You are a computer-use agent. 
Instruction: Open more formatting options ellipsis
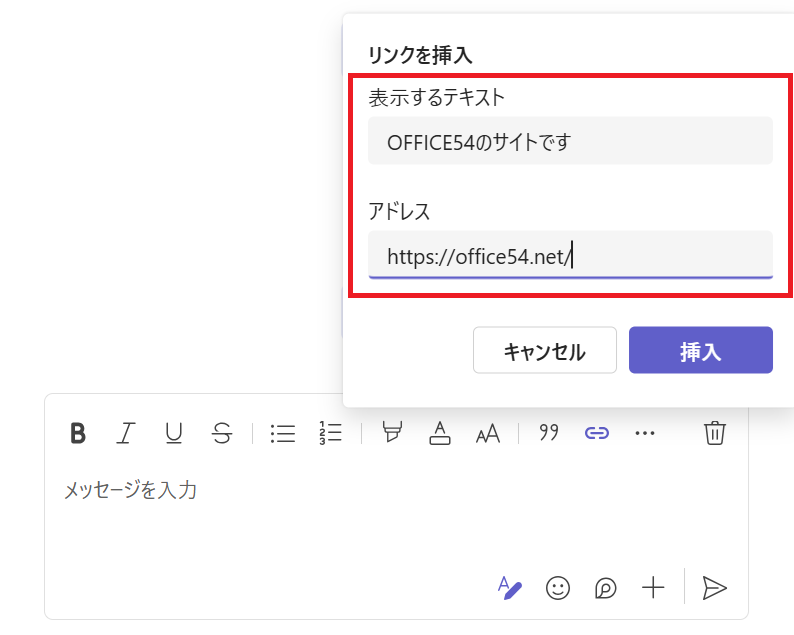tap(645, 433)
